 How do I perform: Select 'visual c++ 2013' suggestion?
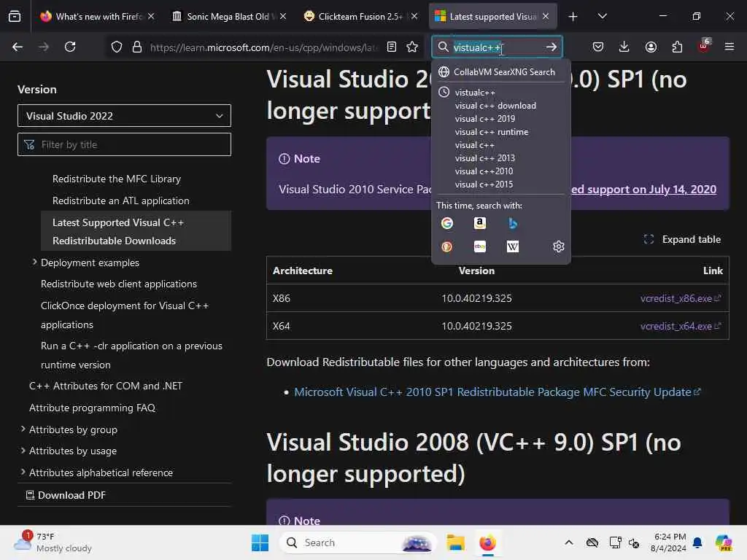(x=485, y=158)
